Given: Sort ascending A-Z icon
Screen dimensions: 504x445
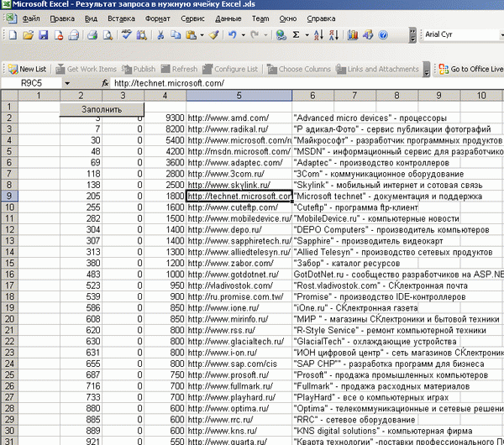Looking at the screenshot, I should [318, 34].
